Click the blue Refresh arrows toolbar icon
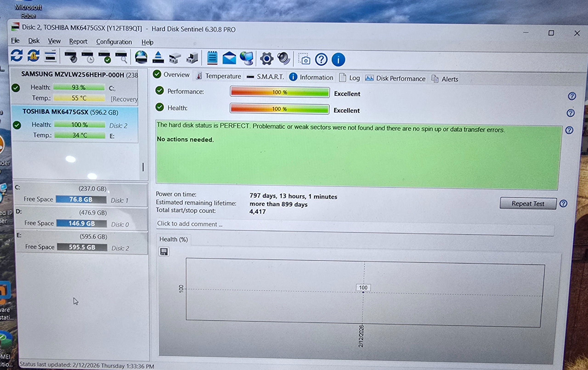Image resolution: width=588 pixels, height=370 pixels. 17,55
